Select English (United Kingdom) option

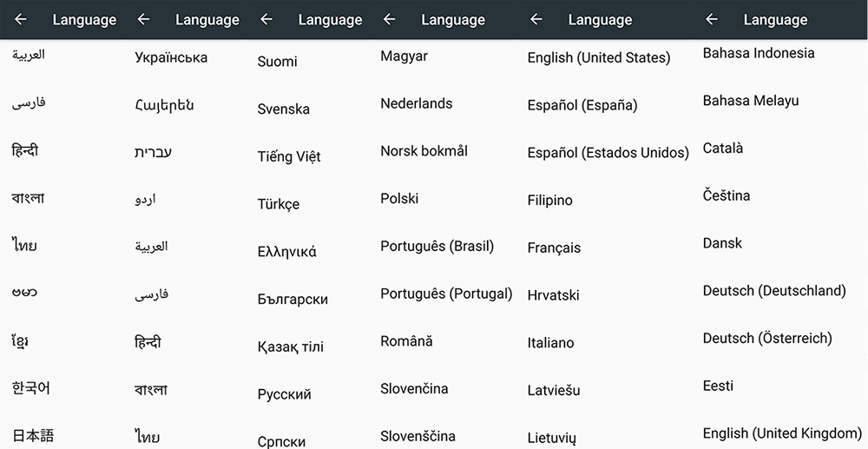pos(782,433)
